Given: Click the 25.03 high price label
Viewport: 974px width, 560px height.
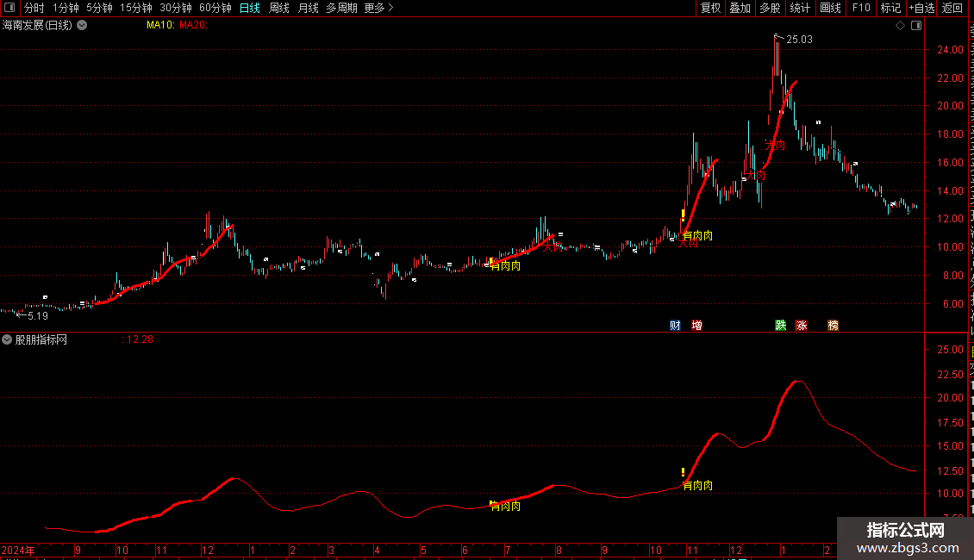Looking at the screenshot, I should pos(799,39).
